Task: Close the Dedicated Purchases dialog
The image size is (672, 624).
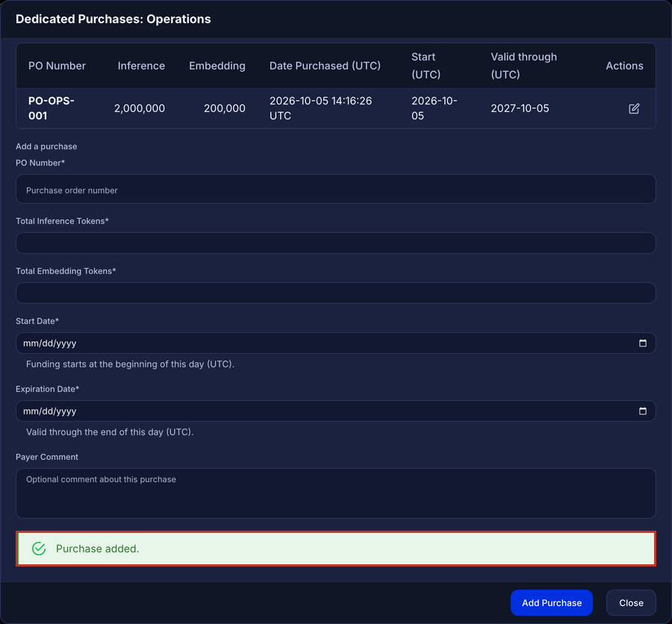Action: tap(631, 602)
